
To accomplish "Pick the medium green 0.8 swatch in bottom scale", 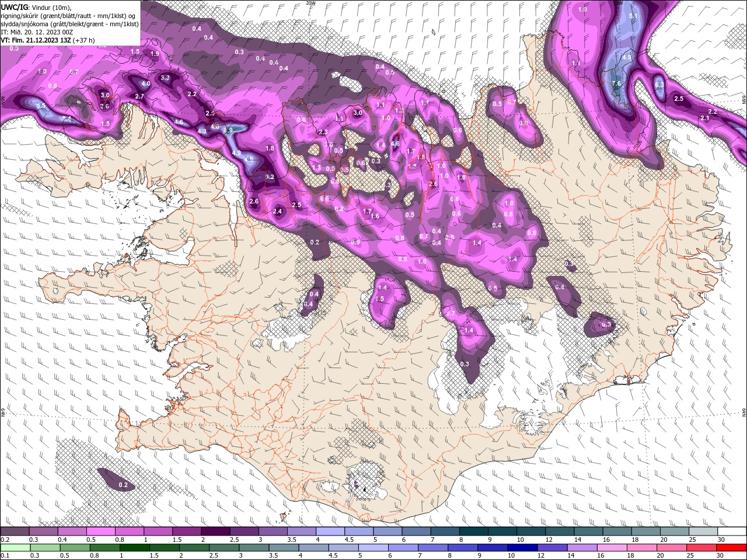I will (105, 547).
